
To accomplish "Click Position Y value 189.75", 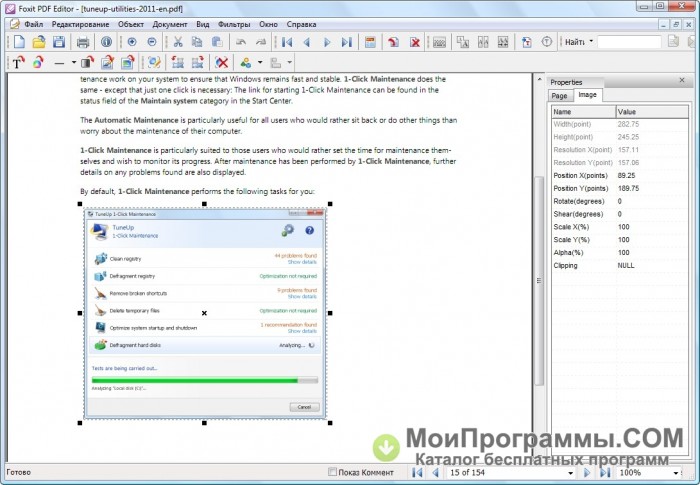I will tap(628, 188).
